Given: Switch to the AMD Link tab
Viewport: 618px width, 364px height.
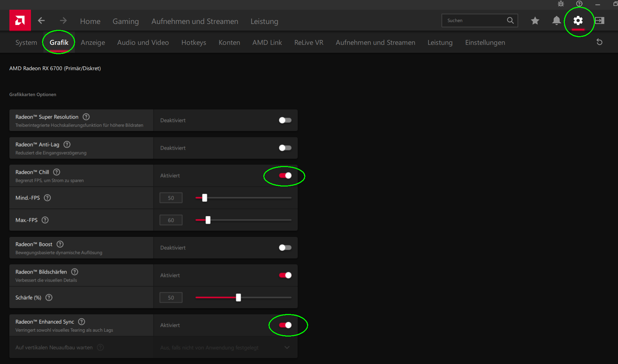Looking at the screenshot, I should (267, 42).
